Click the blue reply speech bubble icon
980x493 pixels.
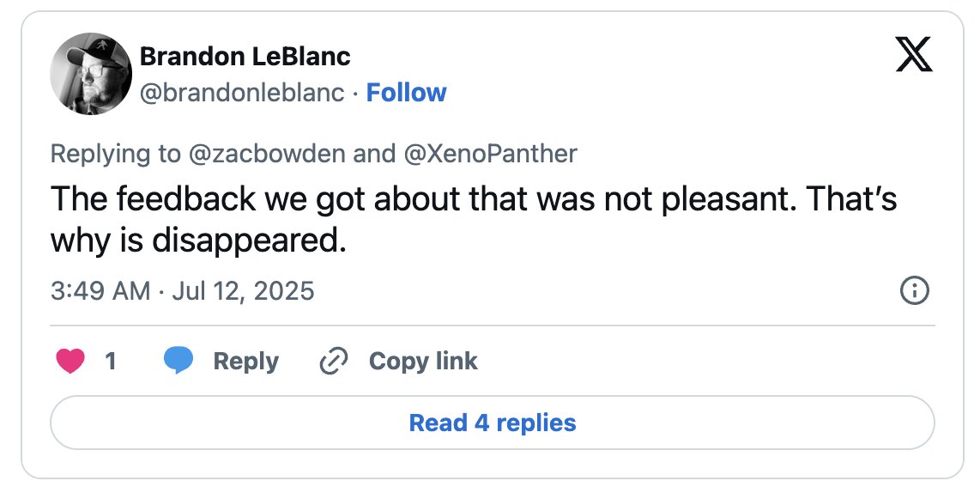178,361
